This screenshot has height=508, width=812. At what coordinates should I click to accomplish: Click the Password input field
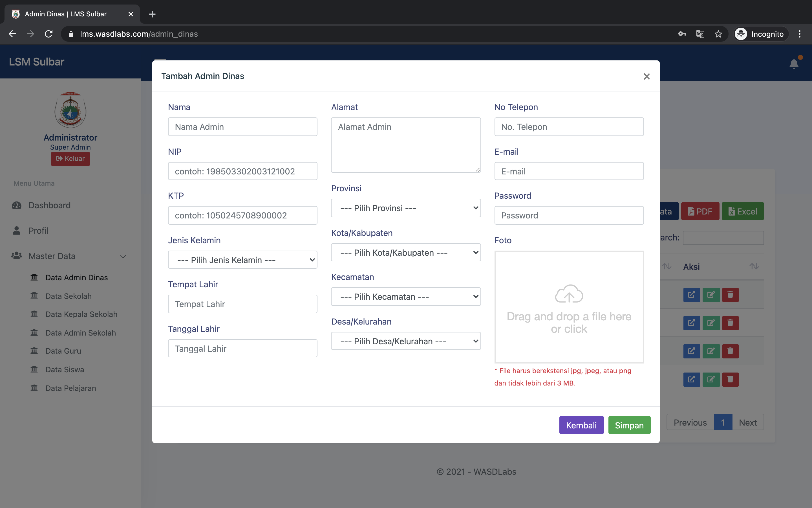pyautogui.click(x=569, y=215)
